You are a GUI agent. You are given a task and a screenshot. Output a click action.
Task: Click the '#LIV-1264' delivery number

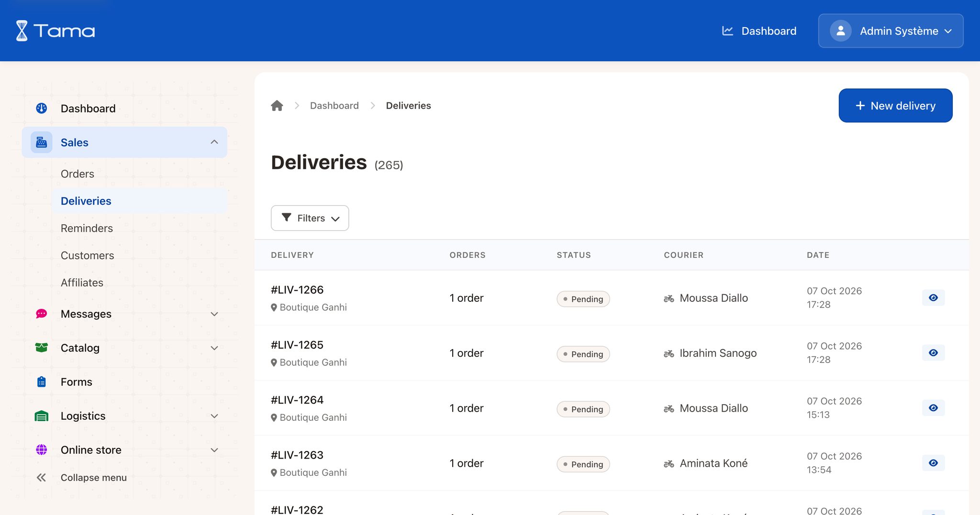pyautogui.click(x=297, y=400)
